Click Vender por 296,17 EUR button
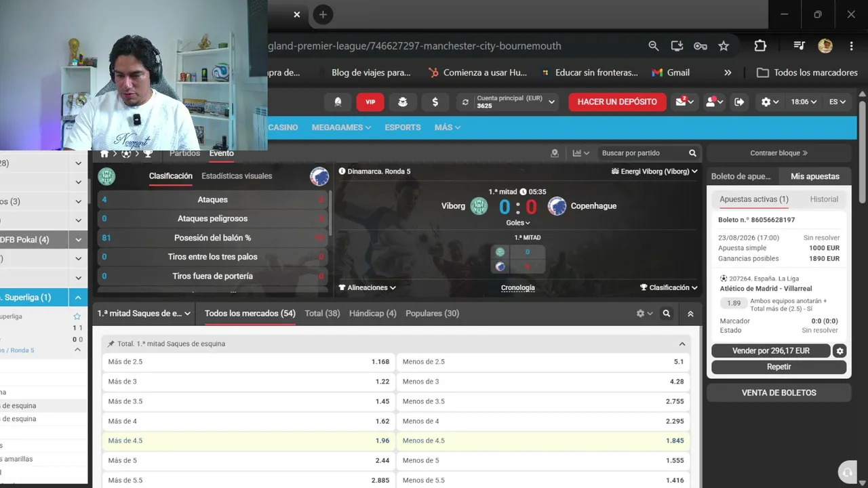This screenshot has width=868, height=488. [x=771, y=351]
